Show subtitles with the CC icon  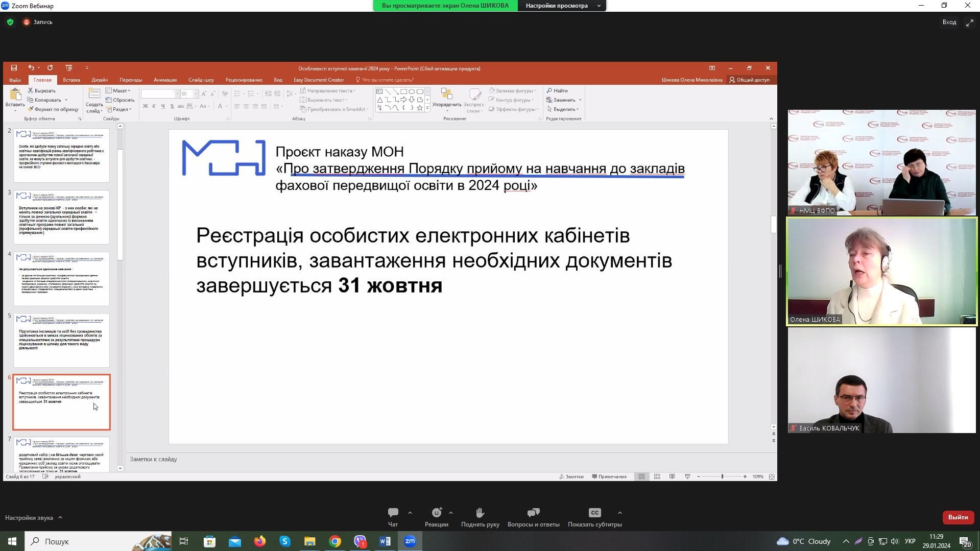tap(594, 513)
